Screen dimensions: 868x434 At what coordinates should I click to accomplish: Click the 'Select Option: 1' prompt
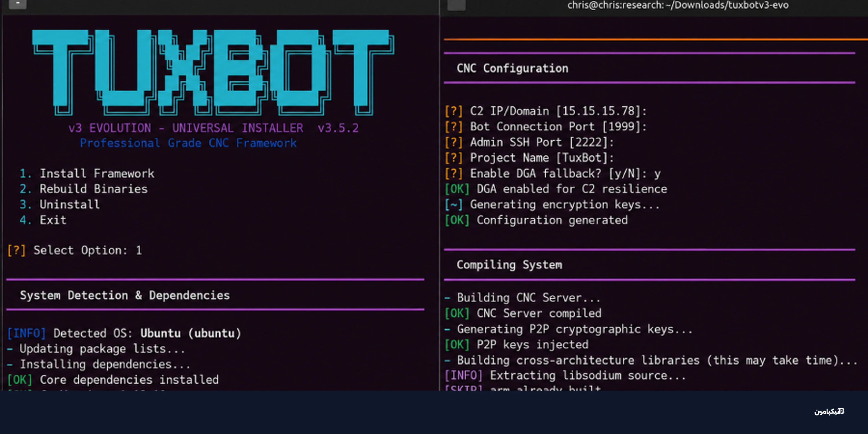click(x=74, y=250)
